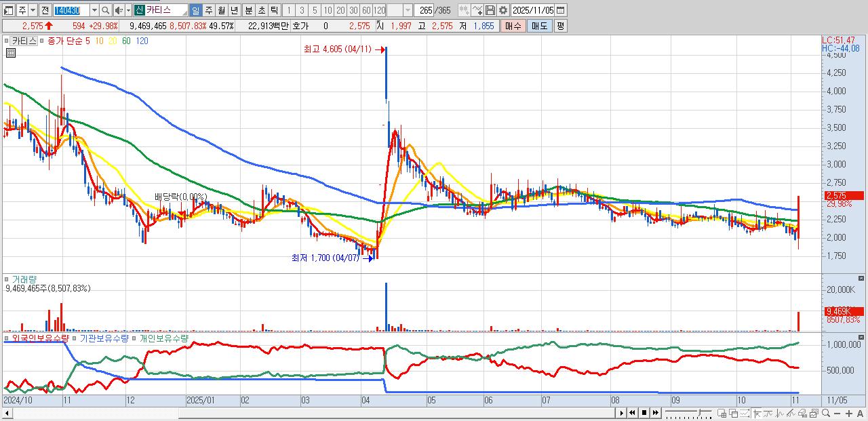This screenshot has width=868, height=421.
Task: Expand the 카티스 stock name field corner
Action: 184,14
